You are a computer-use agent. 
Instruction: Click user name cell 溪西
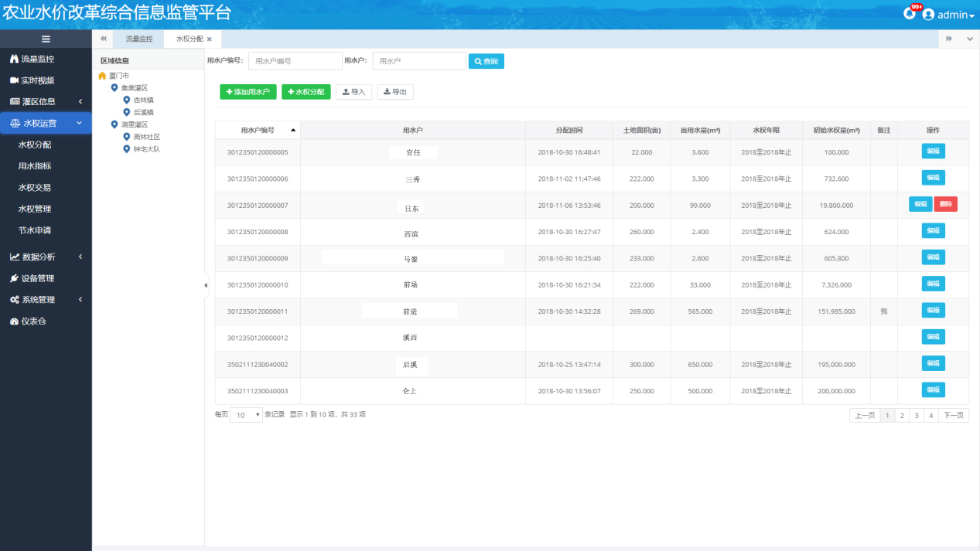pos(413,338)
